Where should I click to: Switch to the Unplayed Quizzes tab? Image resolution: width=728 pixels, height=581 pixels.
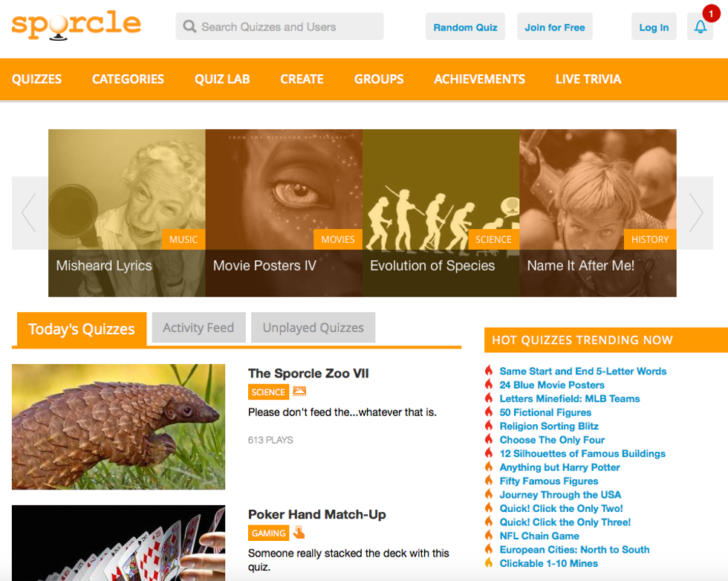[x=313, y=328]
